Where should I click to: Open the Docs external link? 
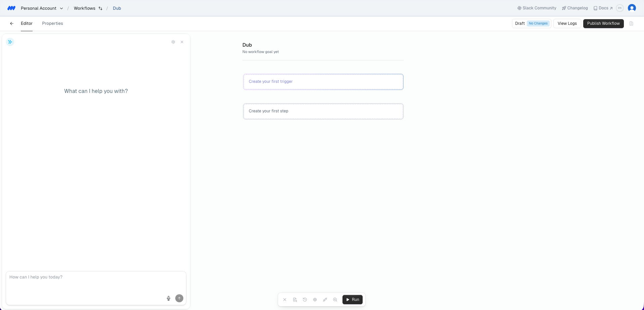tap(603, 8)
